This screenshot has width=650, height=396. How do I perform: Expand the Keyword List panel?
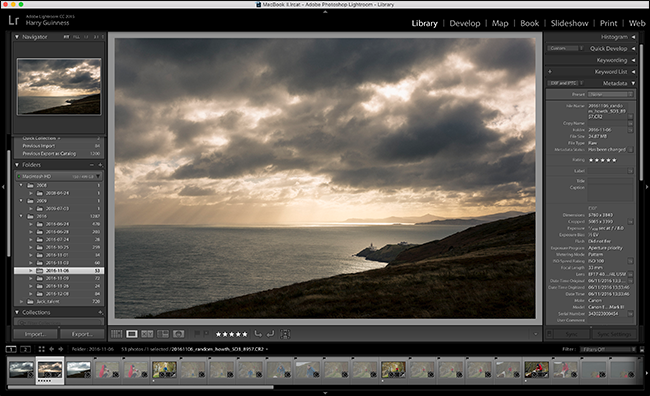633,72
